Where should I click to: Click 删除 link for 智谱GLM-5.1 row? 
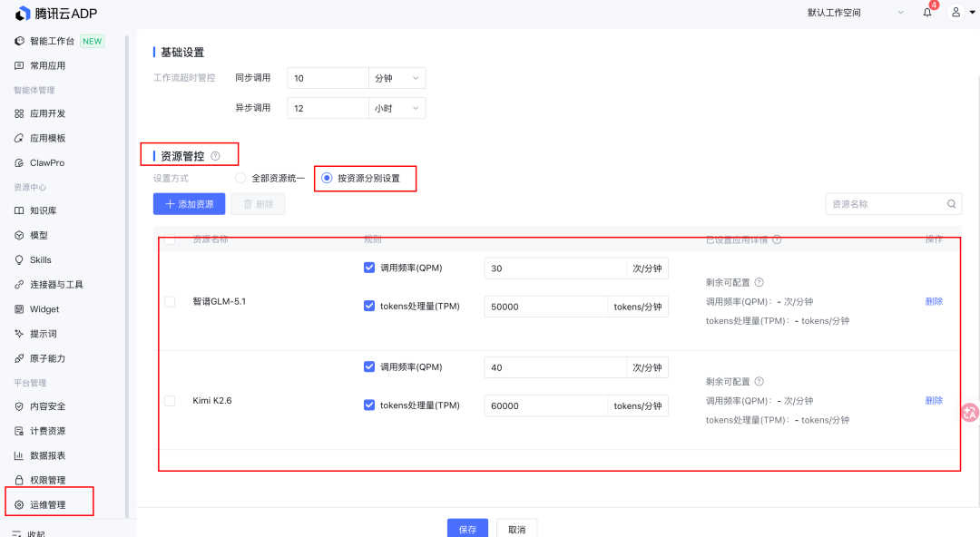934,301
